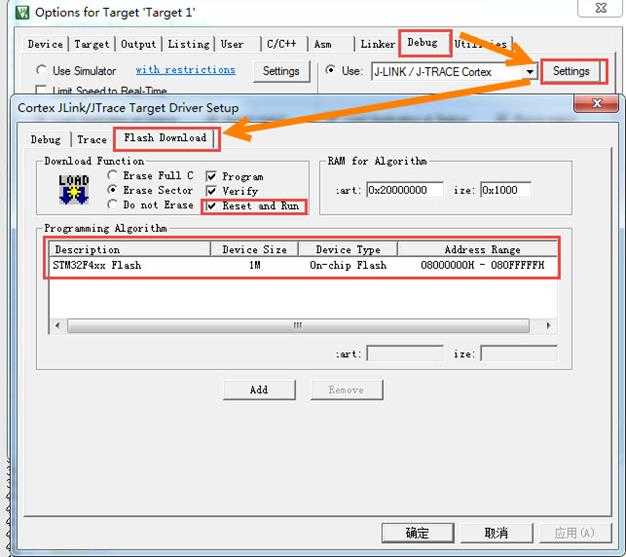Follow the 'with restrictions' link
Viewport: 626px width, 557px height.
pos(186,70)
